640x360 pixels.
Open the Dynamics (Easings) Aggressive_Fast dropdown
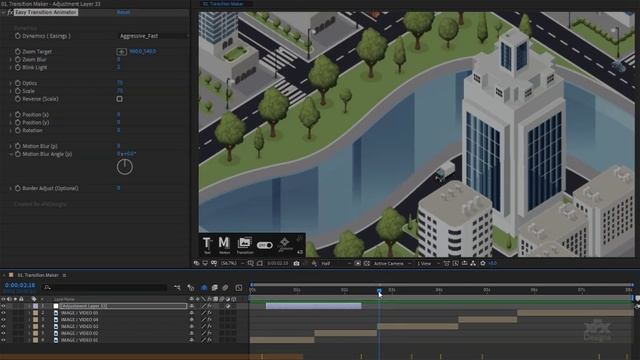[x=153, y=36]
